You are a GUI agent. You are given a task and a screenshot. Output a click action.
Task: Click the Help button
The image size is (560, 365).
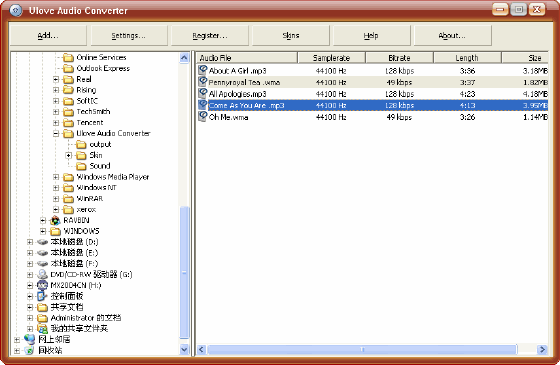pos(371,35)
